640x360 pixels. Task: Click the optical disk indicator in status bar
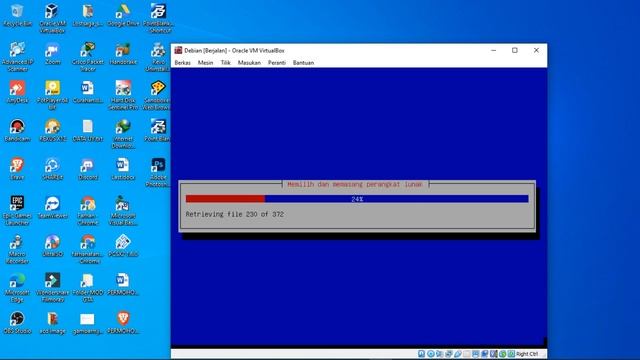tap(431, 354)
